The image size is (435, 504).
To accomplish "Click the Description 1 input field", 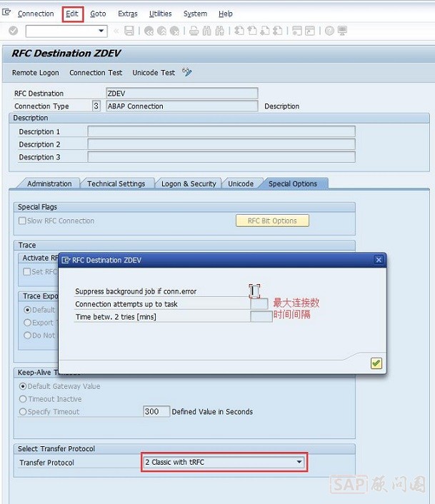I will pyautogui.click(x=221, y=131).
